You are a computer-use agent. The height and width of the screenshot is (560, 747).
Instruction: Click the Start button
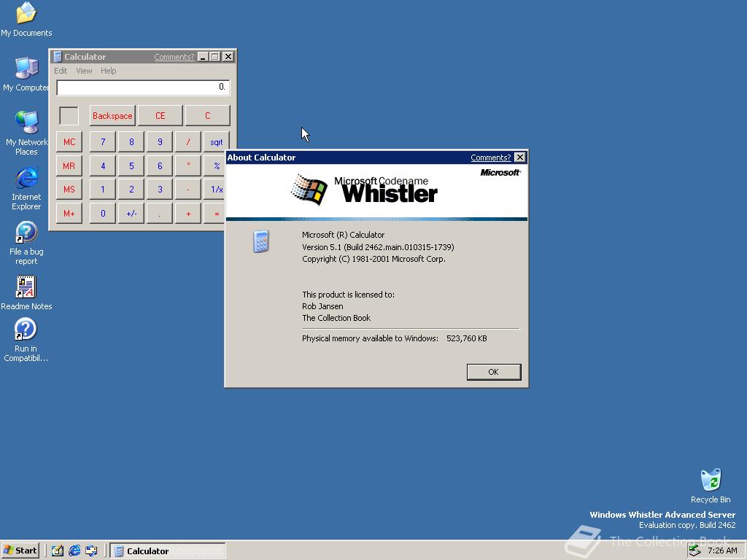tap(20, 551)
